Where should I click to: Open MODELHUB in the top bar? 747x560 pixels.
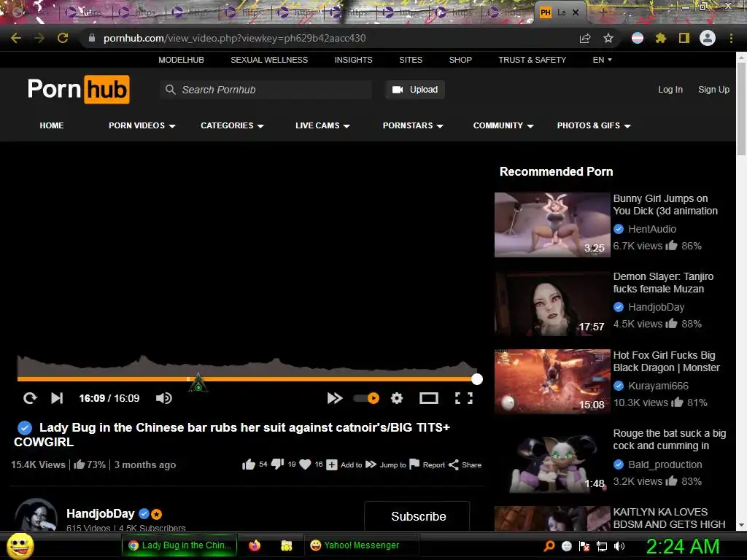point(181,60)
